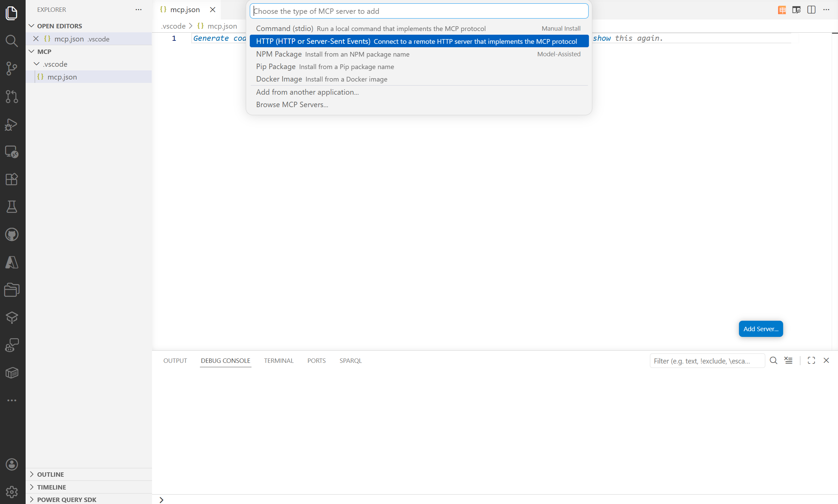The width and height of the screenshot is (838, 504).
Task: Clear the debug console
Action: click(788, 361)
